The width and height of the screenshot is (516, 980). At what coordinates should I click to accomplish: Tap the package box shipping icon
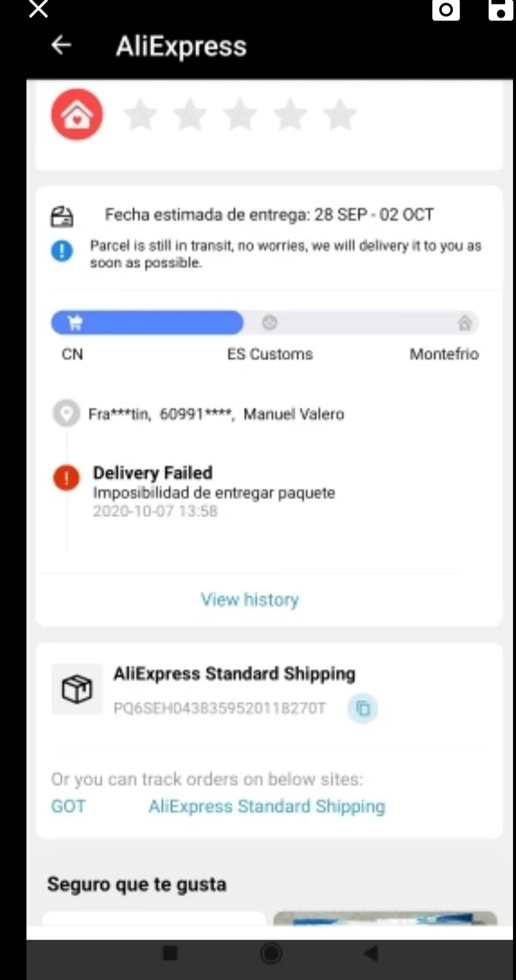[77, 689]
